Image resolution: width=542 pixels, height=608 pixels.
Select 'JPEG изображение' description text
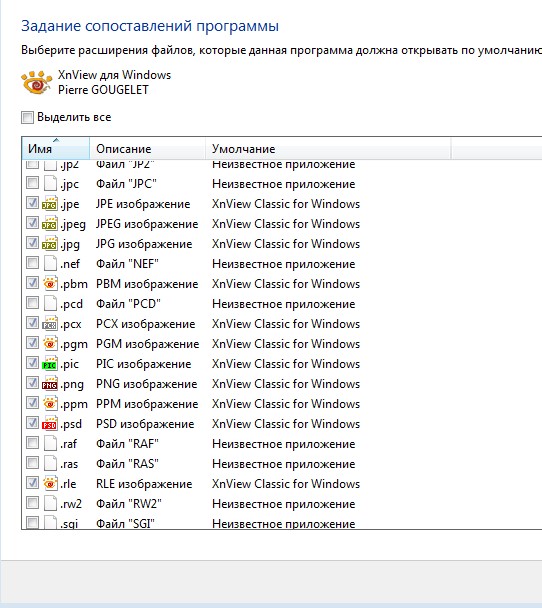(147, 224)
